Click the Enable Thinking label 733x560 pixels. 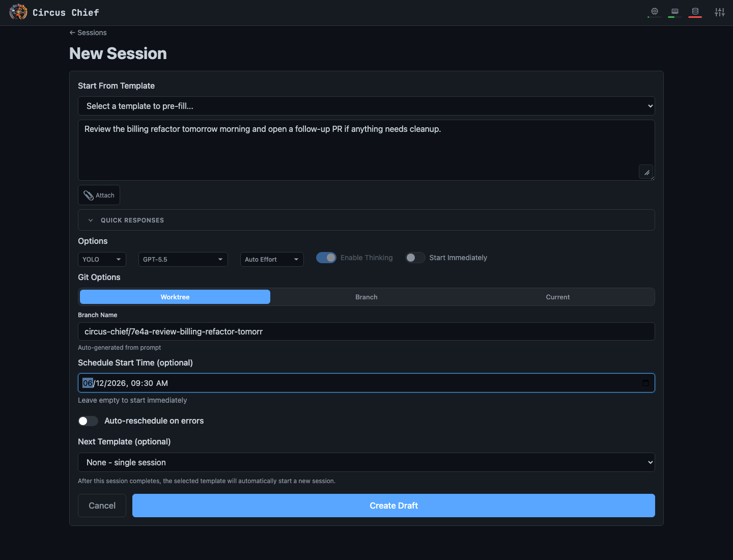click(366, 258)
